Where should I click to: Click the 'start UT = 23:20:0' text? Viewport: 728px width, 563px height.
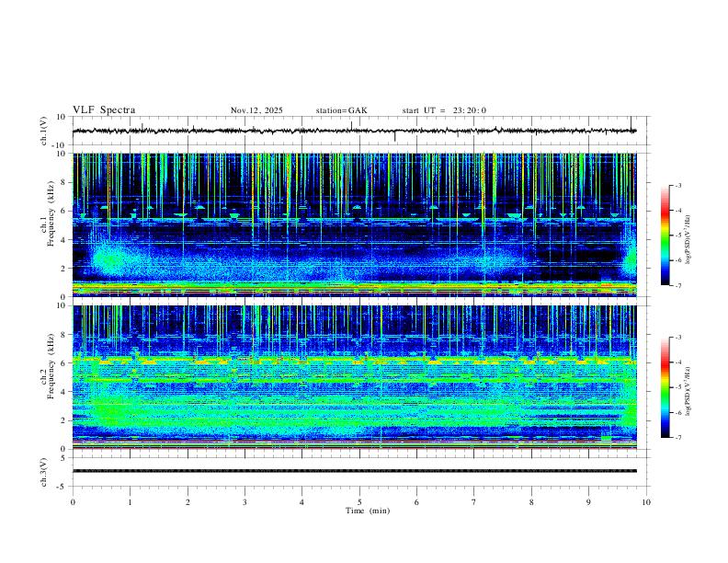pyautogui.click(x=444, y=110)
